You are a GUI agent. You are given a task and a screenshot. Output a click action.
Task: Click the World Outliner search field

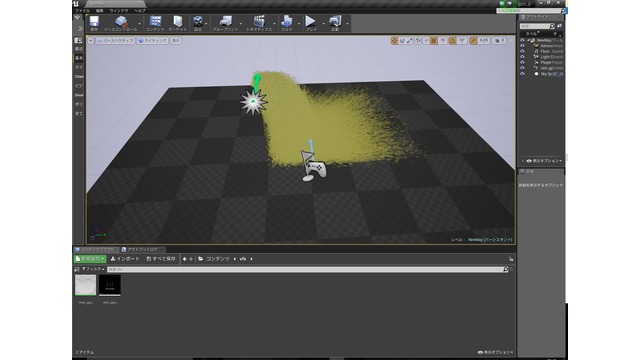[x=537, y=26]
